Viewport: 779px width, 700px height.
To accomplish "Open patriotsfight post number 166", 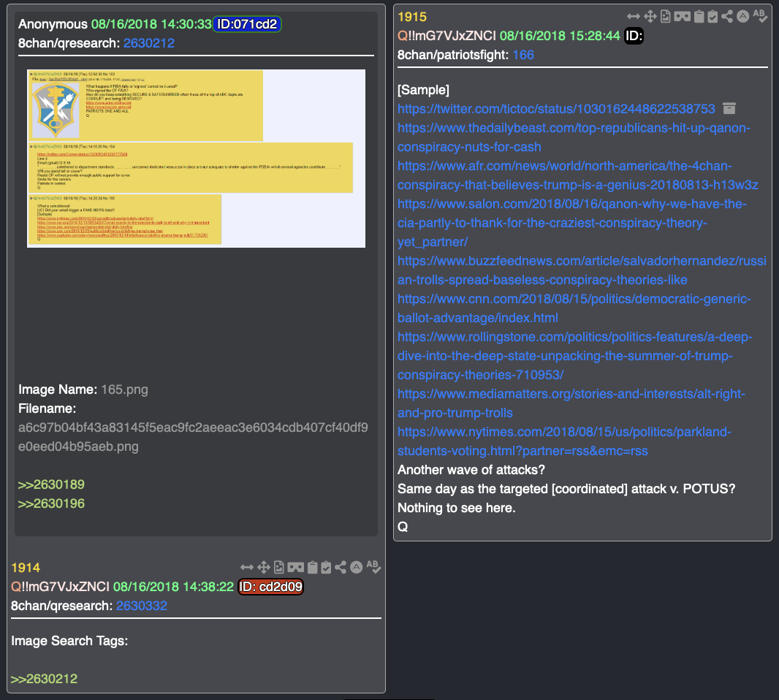I will [x=523, y=55].
